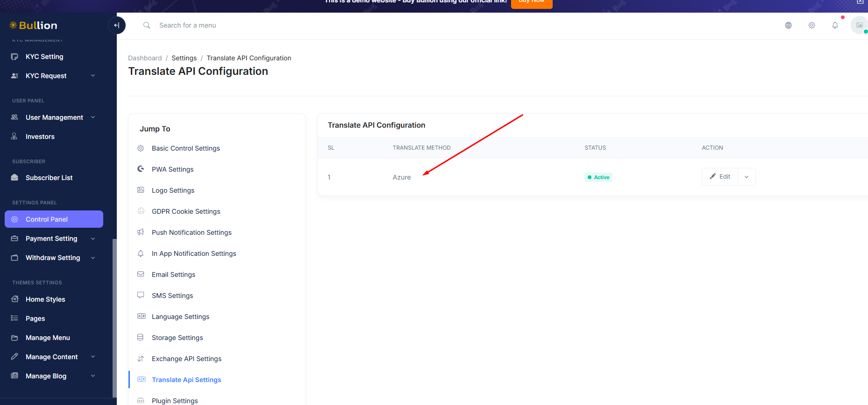
Task: Expand the Manage Blog submenu
Action: pyautogui.click(x=93, y=376)
